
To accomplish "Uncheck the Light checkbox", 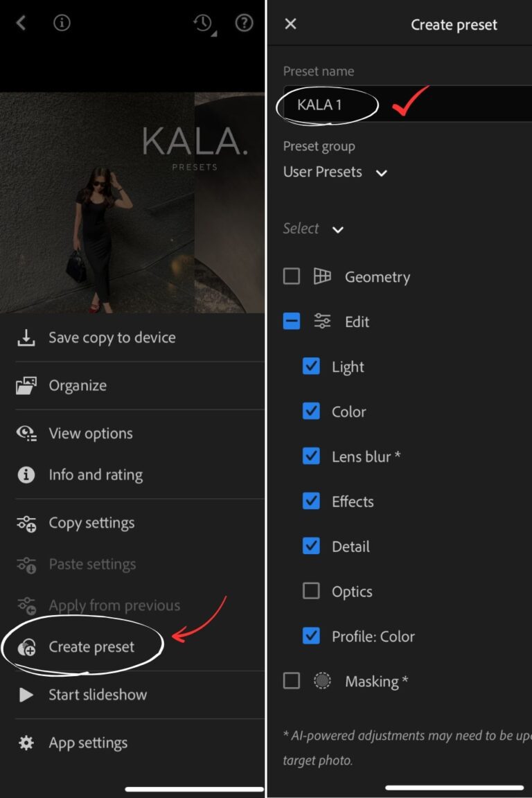I will 312,366.
